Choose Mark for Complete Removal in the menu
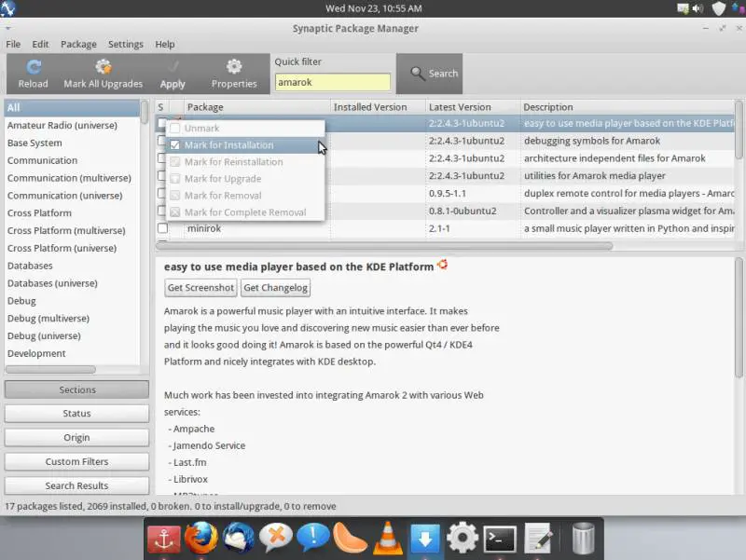 point(245,212)
